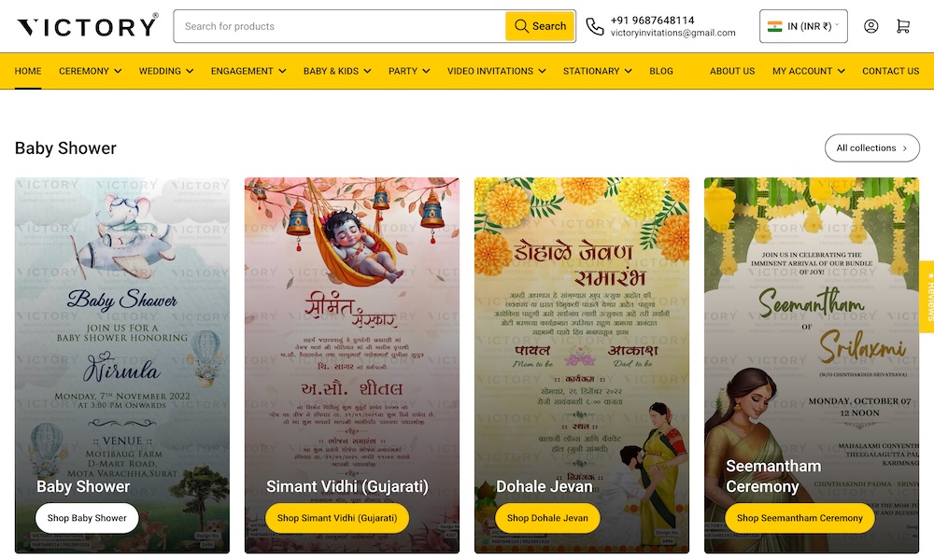
Task: Click the Shop Baby Shower button
Action: click(87, 518)
